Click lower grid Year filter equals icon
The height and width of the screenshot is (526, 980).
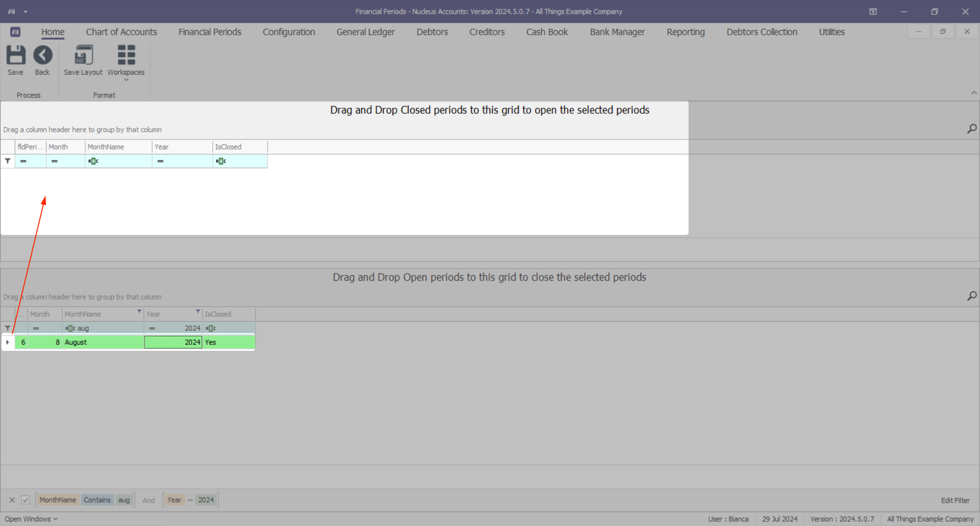coord(152,328)
